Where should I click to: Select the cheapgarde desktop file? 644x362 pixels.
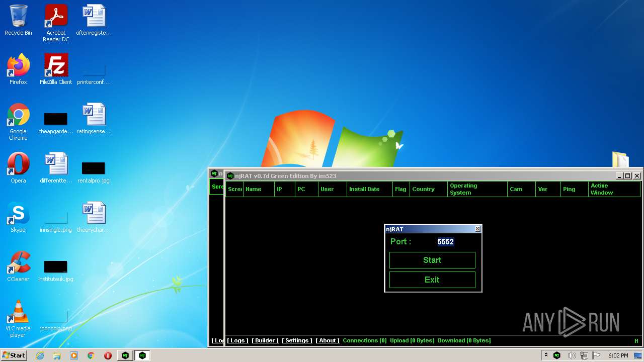(x=56, y=122)
